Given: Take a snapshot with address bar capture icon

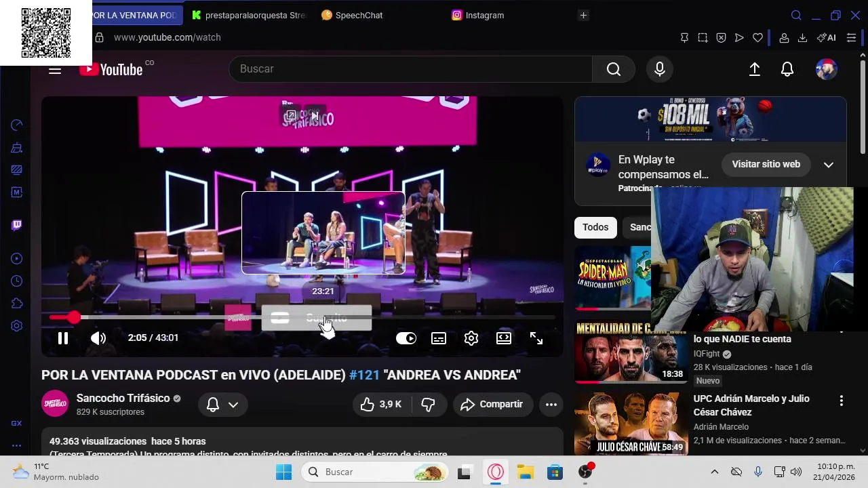Looking at the screenshot, I should [x=703, y=38].
